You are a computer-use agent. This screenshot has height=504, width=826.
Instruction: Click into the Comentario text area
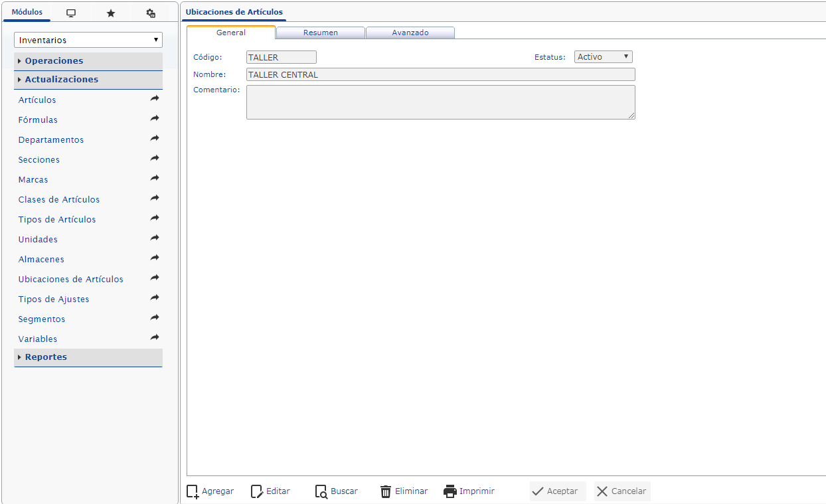(x=440, y=102)
